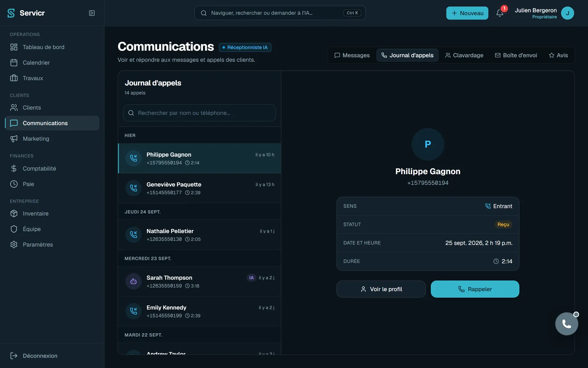Switch to the Messages tab
The image size is (588, 368).
pos(352,55)
